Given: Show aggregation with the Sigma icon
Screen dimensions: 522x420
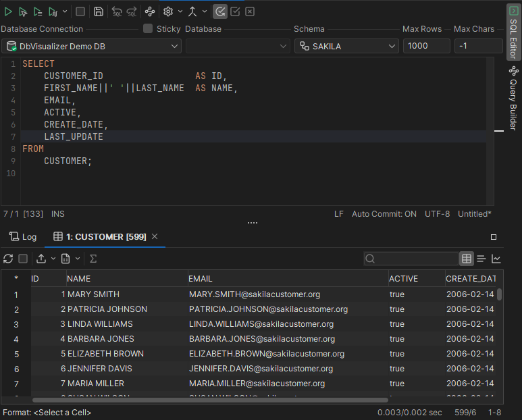Looking at the screenshot, I should [x=93, y=259].
